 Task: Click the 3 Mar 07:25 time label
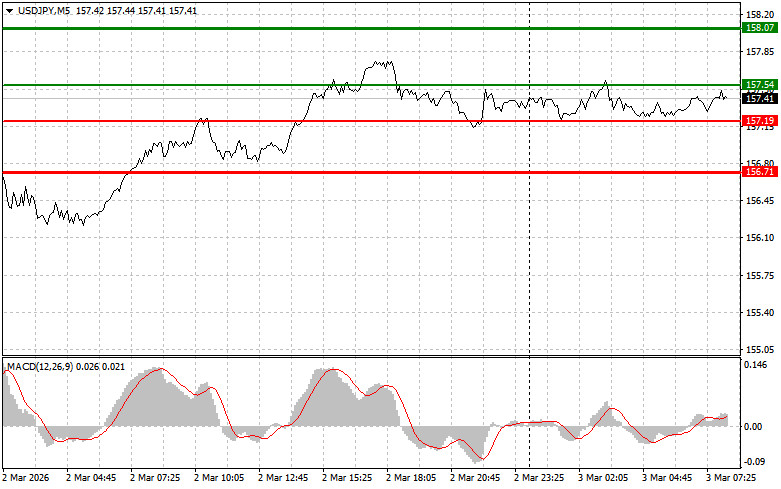[x=734, y=479]
